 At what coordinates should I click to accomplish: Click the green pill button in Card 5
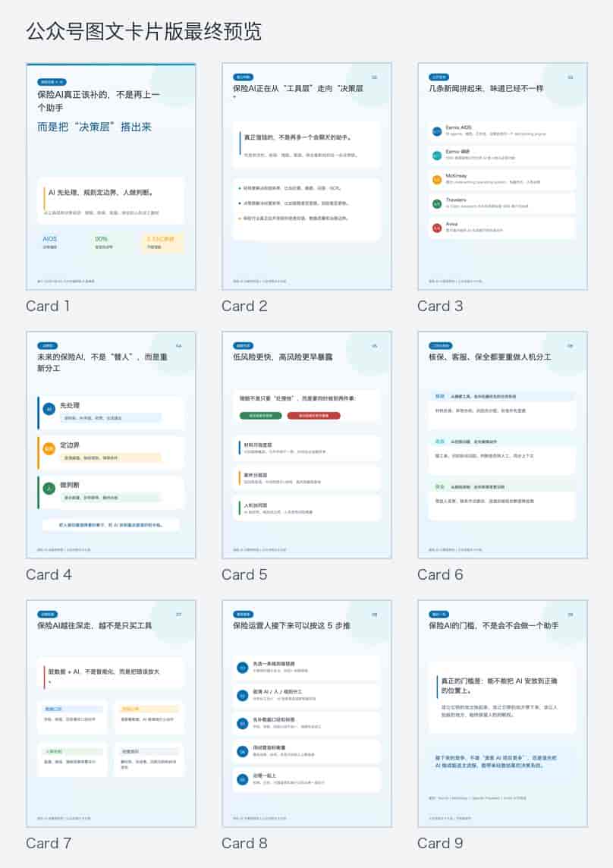point(260,415)
